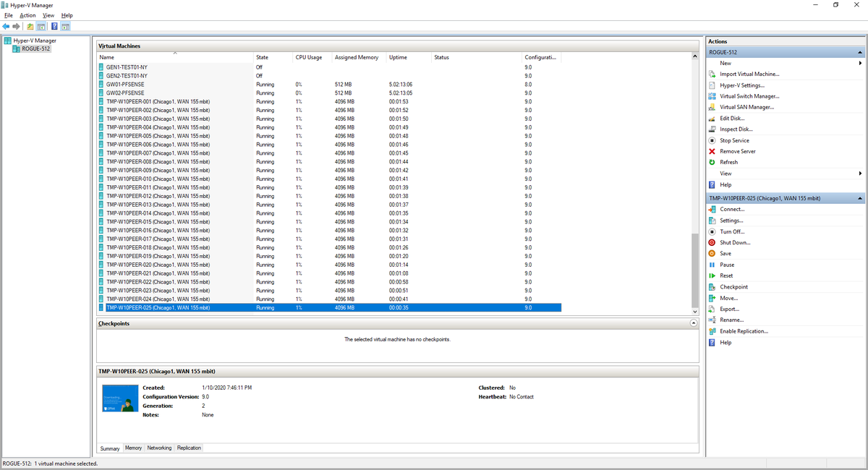
Task: Switch to the Memory tab
Action: coord(133,448)
